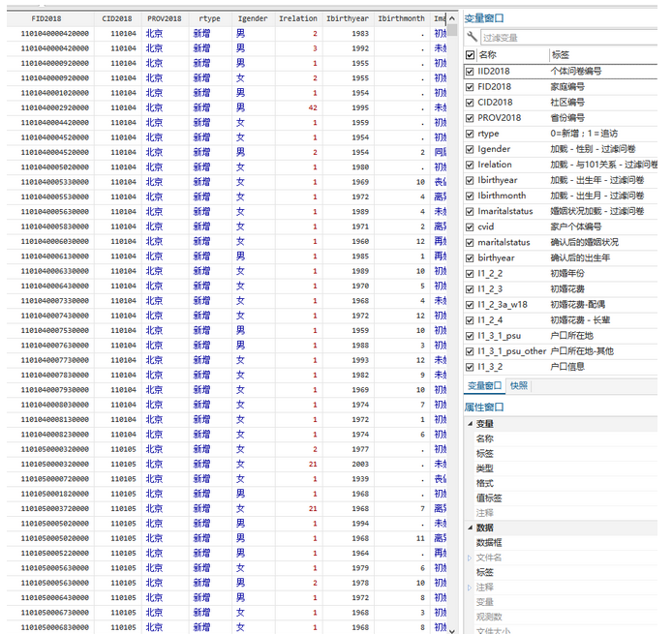This screenshot has height=634, width=672.
Task: Switch to the 变量窗口 tab
Action: pyautogui.click(x=484, y=385)
